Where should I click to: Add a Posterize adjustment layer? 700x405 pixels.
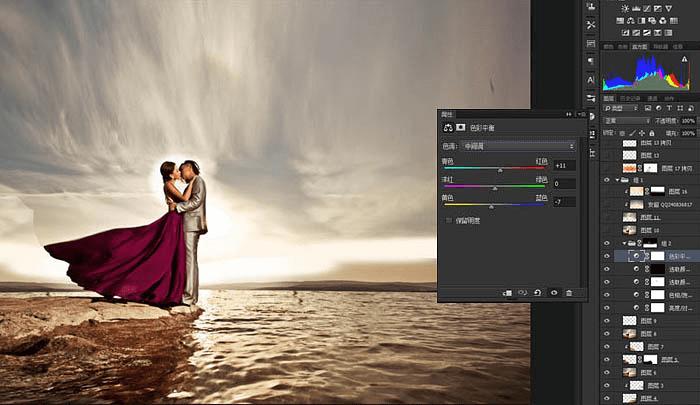coord(636,33)
